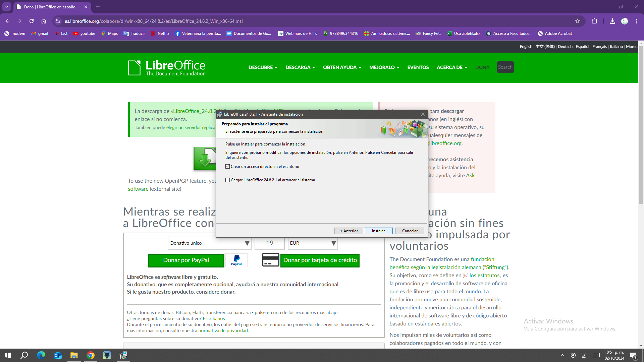644x362 pixels.
Task: Open the 'normativa de privacidad' link
Action: (x=223, y=330)
